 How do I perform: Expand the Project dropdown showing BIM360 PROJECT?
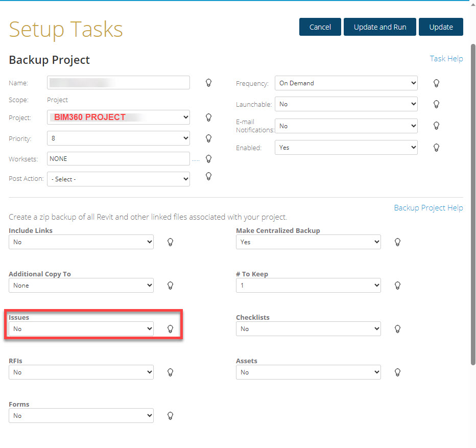click(x=118, y=117)
